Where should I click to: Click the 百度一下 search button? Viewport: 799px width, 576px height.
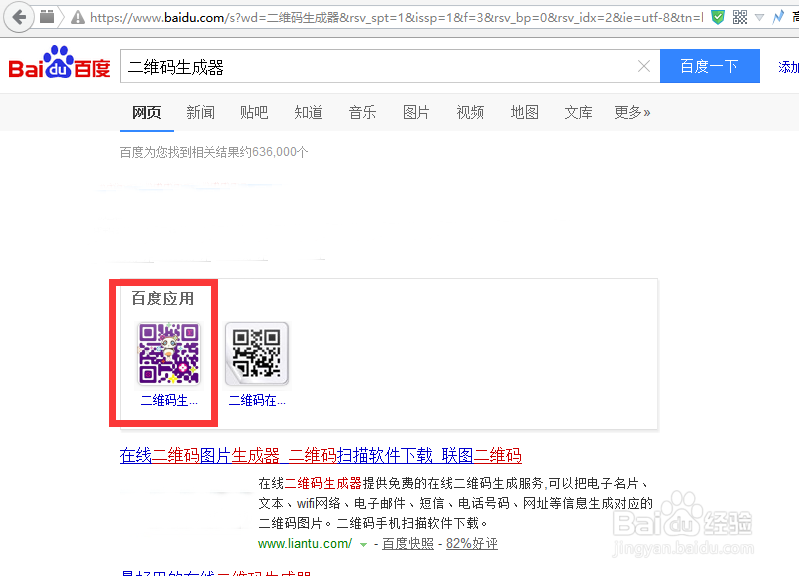click(709, 66)
